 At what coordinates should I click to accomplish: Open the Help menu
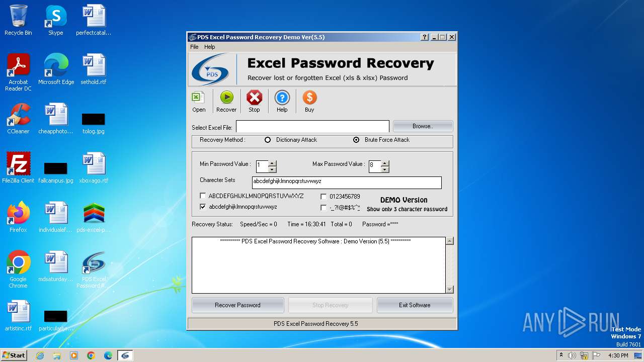tap(209, 47)
